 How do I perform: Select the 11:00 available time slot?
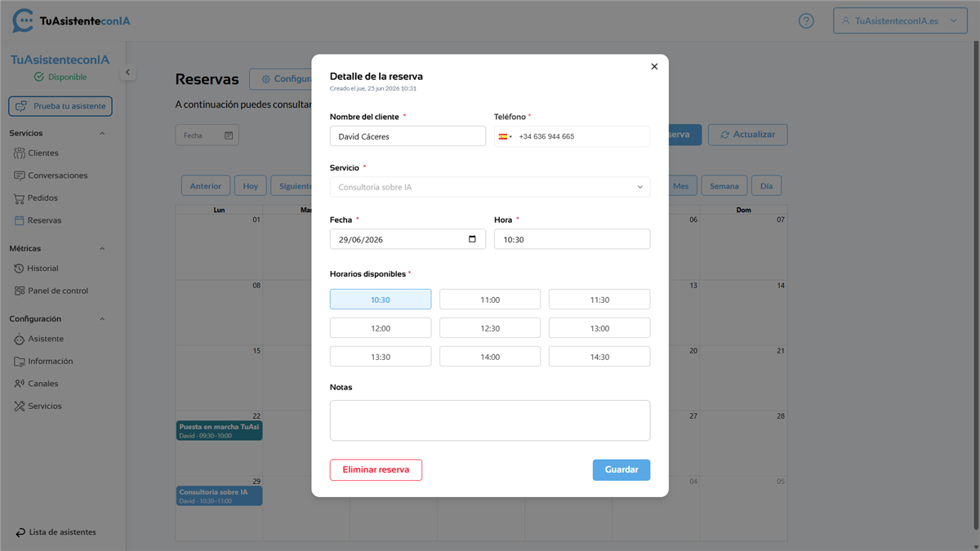pyautogui.click(x=490, y=300)
